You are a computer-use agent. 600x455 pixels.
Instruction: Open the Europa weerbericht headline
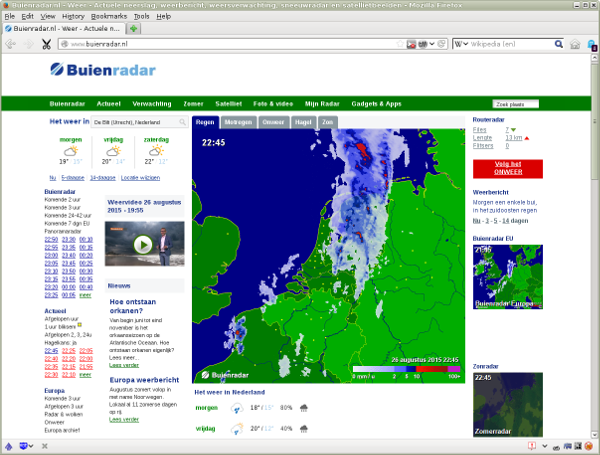coord(144,380)
